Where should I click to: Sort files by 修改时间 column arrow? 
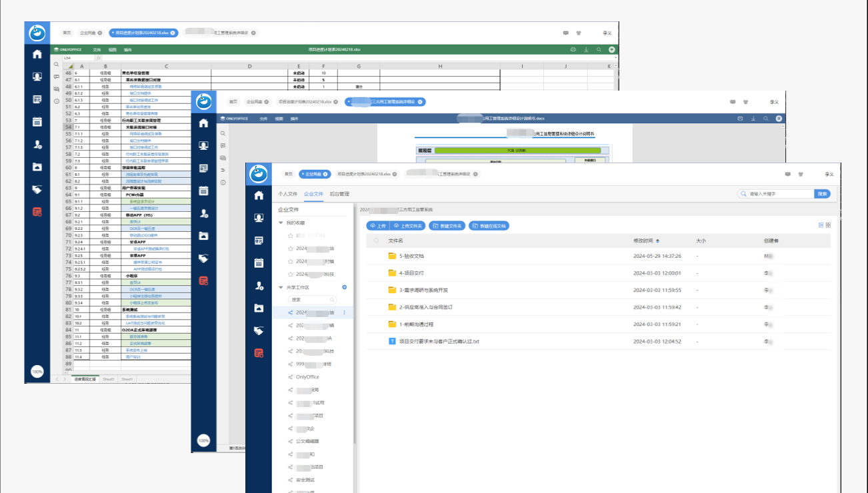point(658,241)
